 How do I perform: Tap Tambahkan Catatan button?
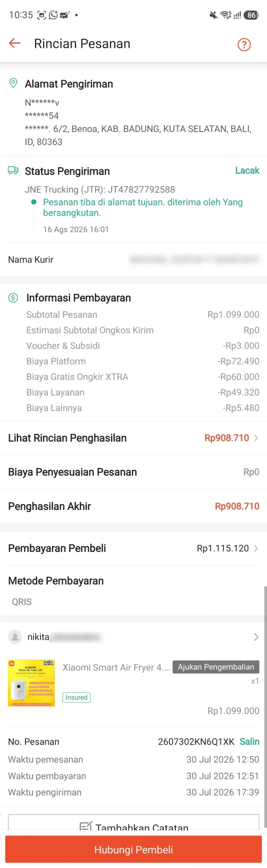coord(133,823)
